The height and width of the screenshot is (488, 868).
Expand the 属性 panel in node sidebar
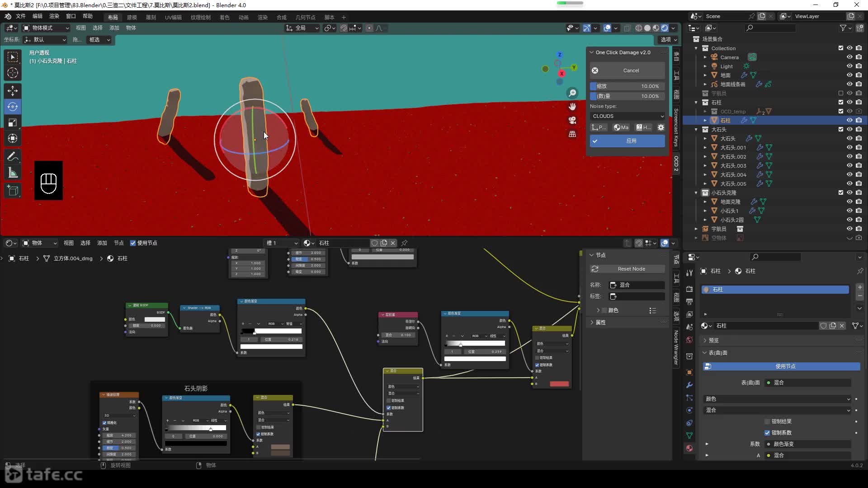point(600,323)
